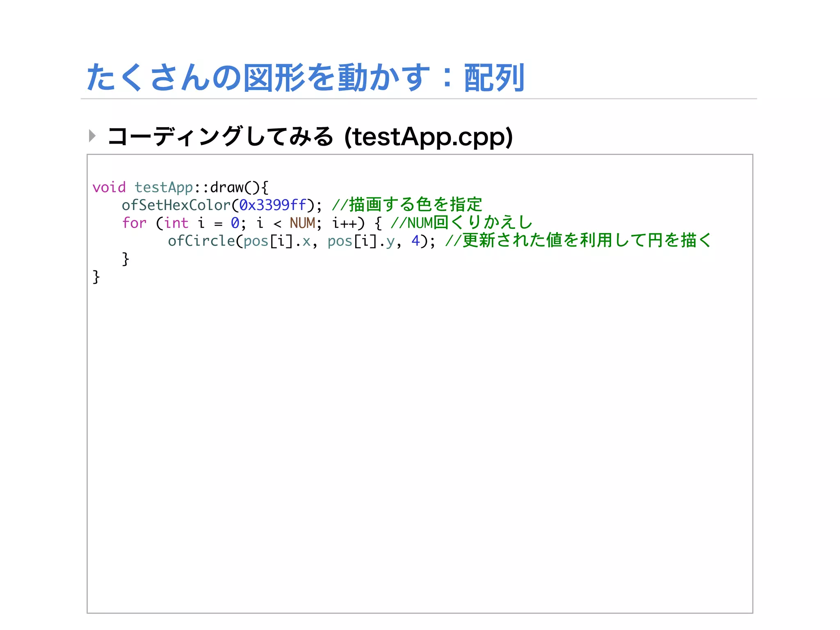Click 'ofSetHexColor(0x3399ff);' in the code
Viewport: 840px width, 630px height.
222,205
